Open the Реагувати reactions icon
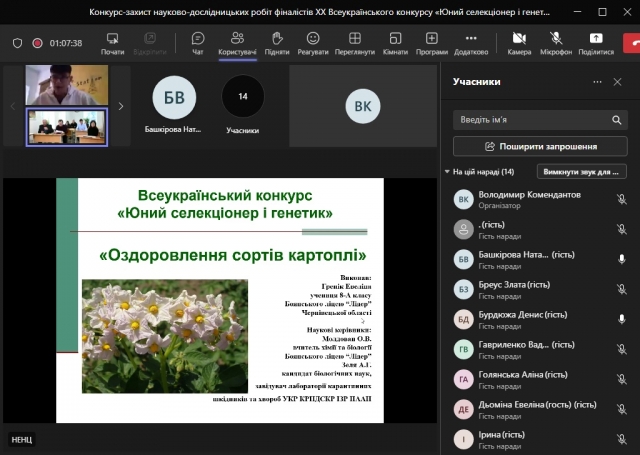The height and width of the screenshot is (455, 640). (312, 42)
